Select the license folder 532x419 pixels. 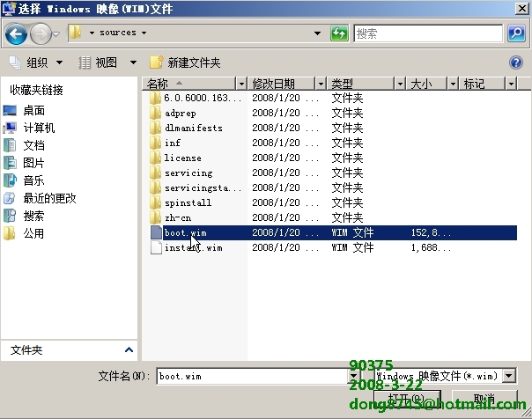pyautogui.click(x=176, y=158)
